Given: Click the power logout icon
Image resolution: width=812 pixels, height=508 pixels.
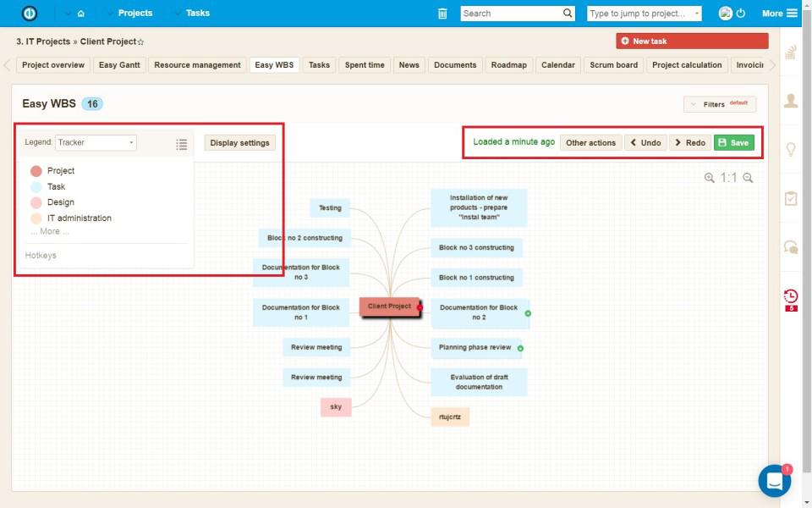Looking at the screenshot, I should click(x=741, y=14).
